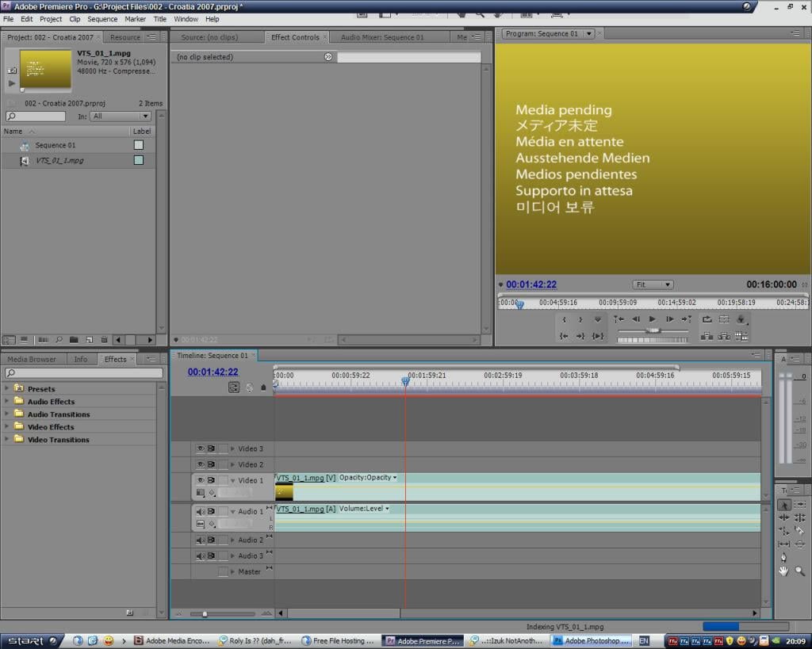Hide Video 3 track with eye icon
The image size is (812, 649).
tap(201, 449)
